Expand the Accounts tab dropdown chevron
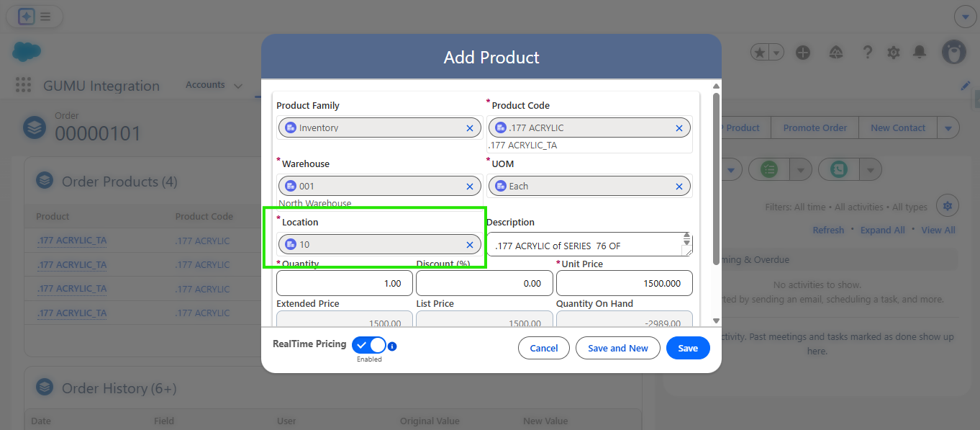 (238, 86)
